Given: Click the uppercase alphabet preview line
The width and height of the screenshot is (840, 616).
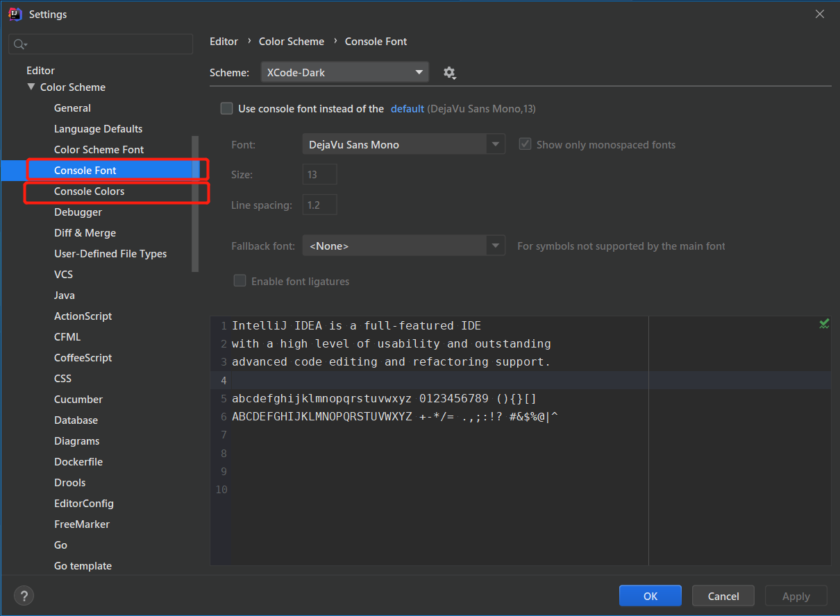Looking at the screenshot, I should (396, 417).
